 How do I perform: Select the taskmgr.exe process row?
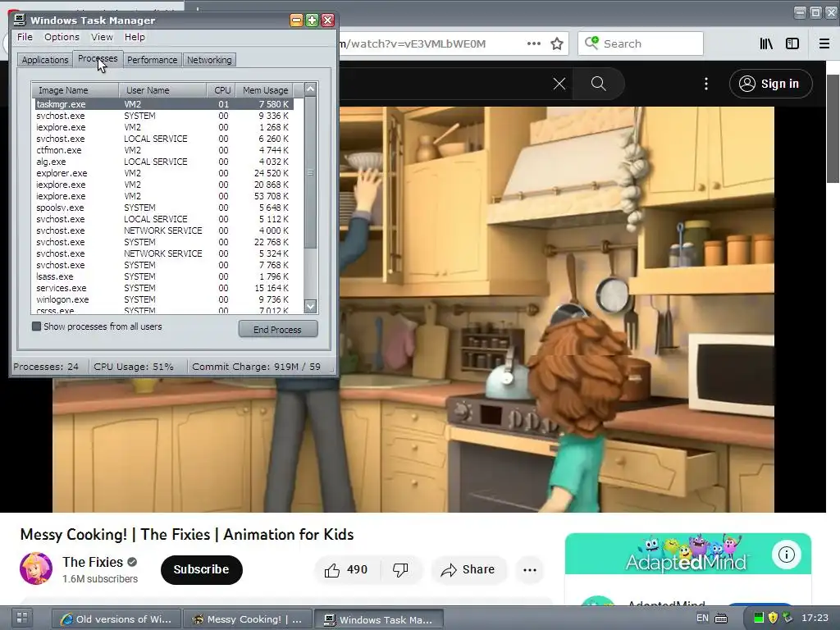tap(163, 104)
